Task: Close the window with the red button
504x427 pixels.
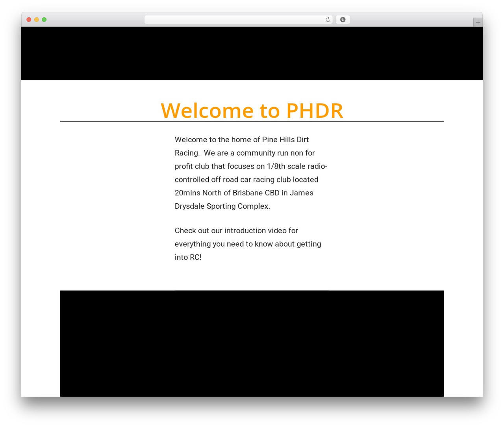Action: (x=29, y=20)
